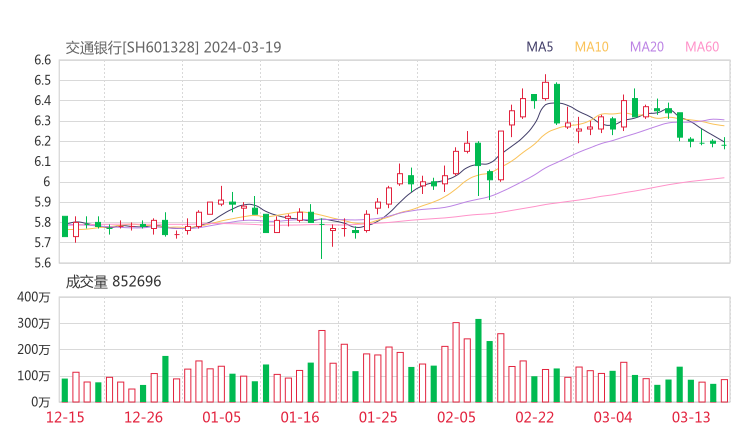Viewport: 740px width, 440px height.
Task: Click the 0万 volume axis label
Action: 41,402
